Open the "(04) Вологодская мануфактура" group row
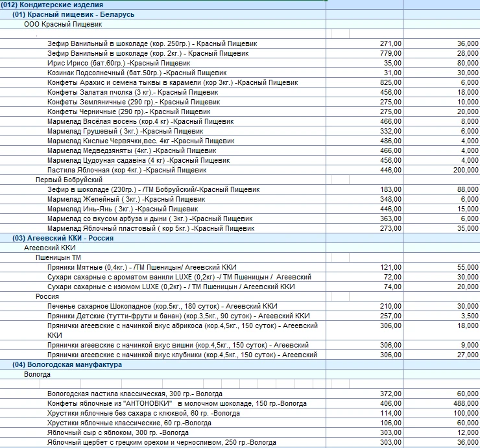This screenshot has width=480, height=448. [x=67, y=364]
